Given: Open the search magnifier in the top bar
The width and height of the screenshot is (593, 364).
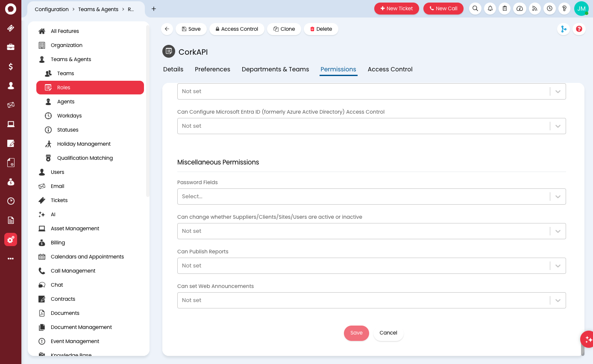Looking at the screenshot, I should coord(475,9).
